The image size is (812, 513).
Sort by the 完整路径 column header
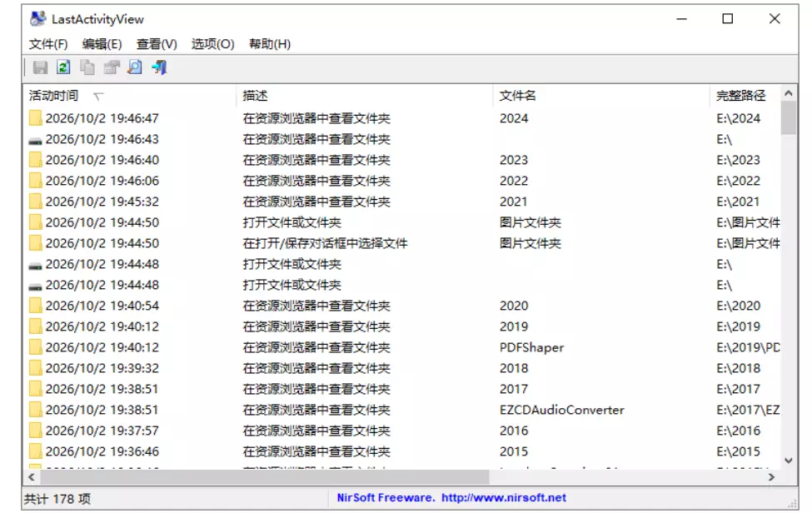pyautogui.click(x=745, y=96)
